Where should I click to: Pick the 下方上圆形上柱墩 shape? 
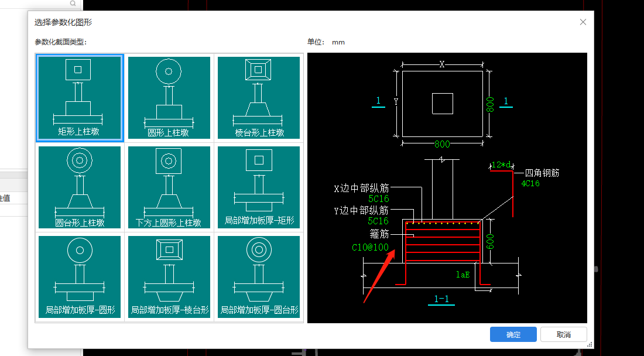coord(169,187)
